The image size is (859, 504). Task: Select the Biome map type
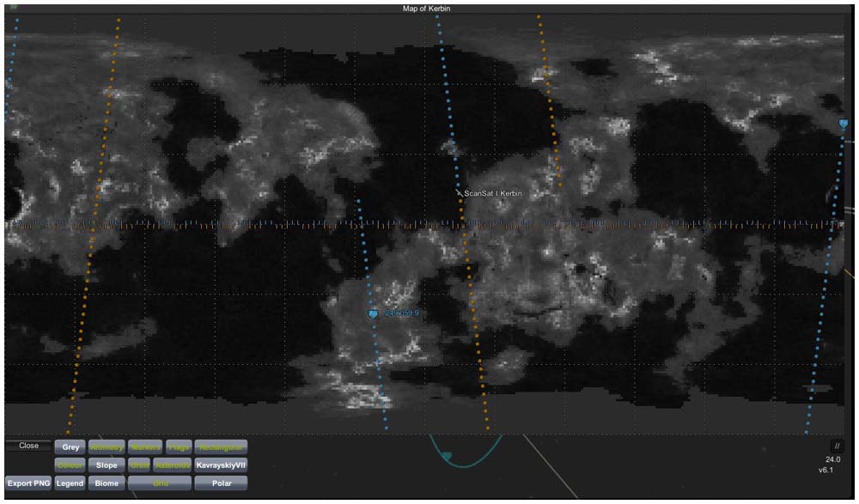107,483
